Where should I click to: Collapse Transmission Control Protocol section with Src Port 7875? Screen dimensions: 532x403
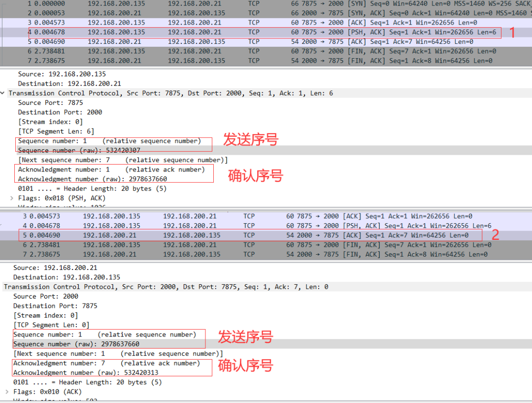click(x=3, y=93)
